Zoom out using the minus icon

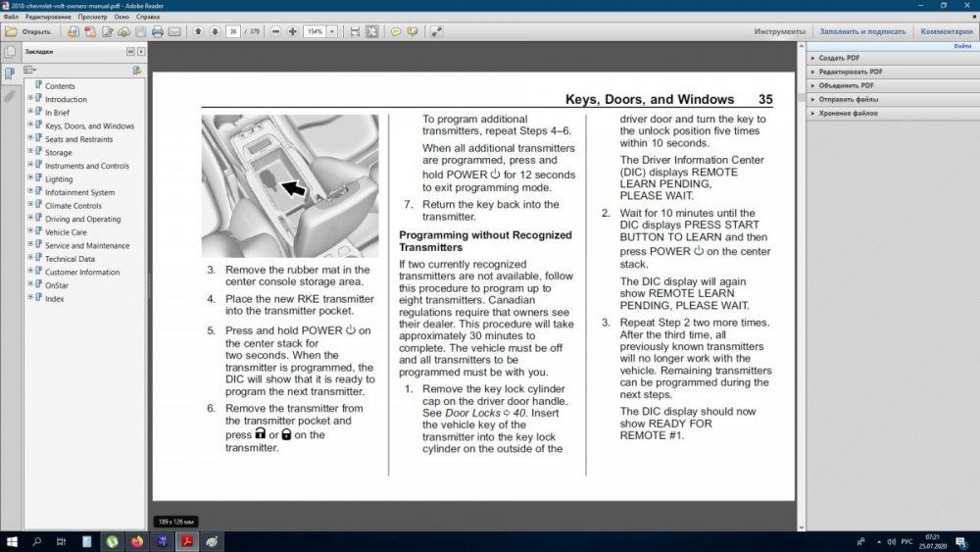tap(275, 31)
